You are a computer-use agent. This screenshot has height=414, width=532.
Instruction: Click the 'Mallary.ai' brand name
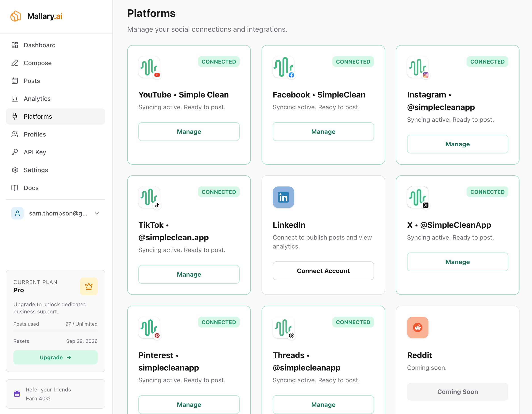click(45, 16)
